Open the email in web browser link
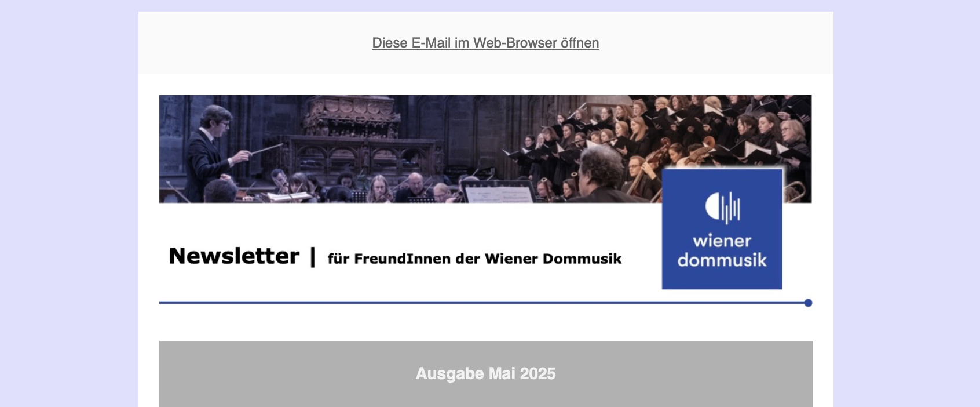 point(485,43)
